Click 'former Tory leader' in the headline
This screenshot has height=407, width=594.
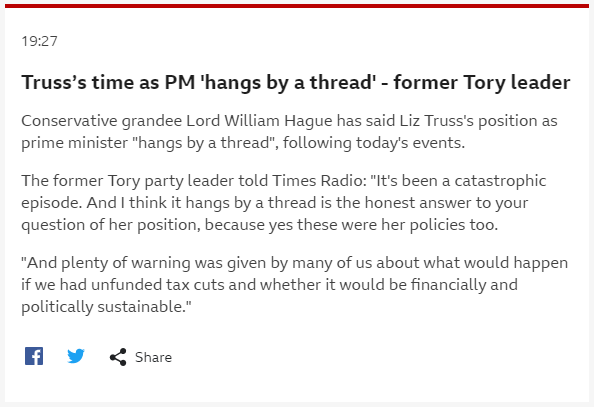[482, 83]
